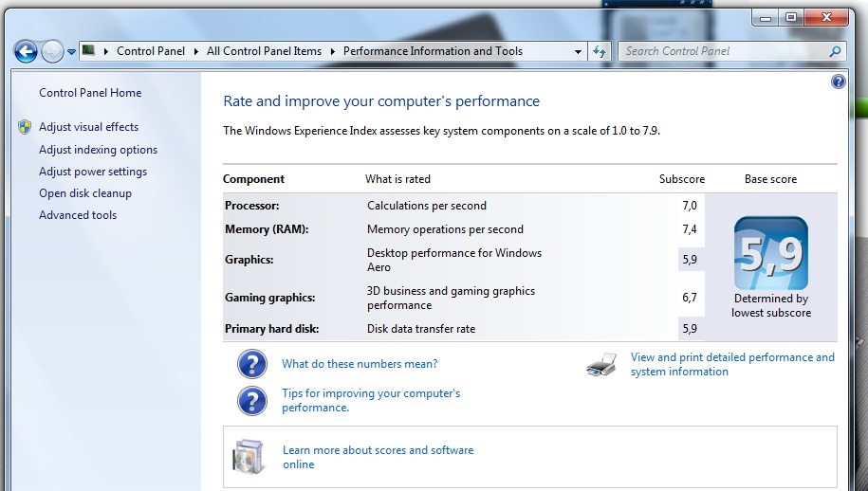
Task: Open Advanced tools
Action: click(x=78, y=215)
